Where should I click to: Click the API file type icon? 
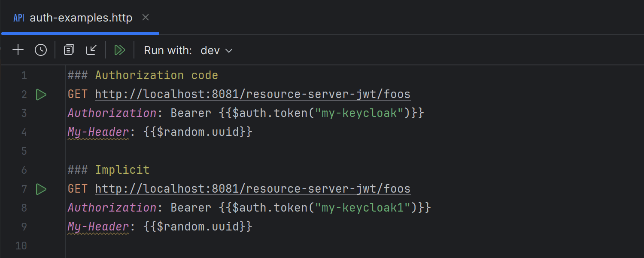18,18
